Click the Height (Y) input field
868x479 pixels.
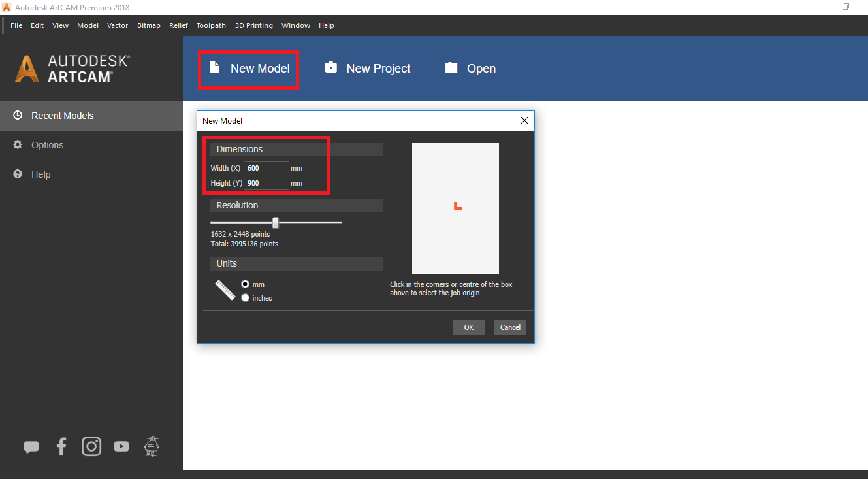(x=266, y=183)
